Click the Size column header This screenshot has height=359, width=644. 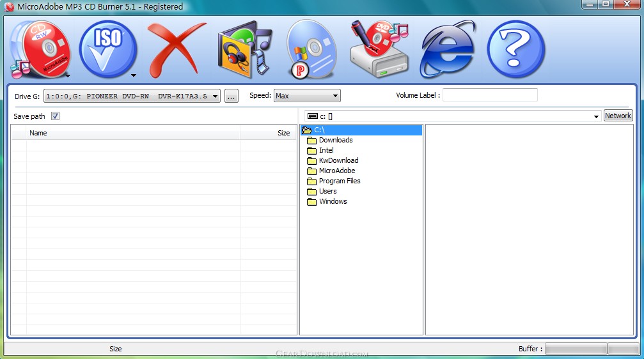[x=268, y=133]
